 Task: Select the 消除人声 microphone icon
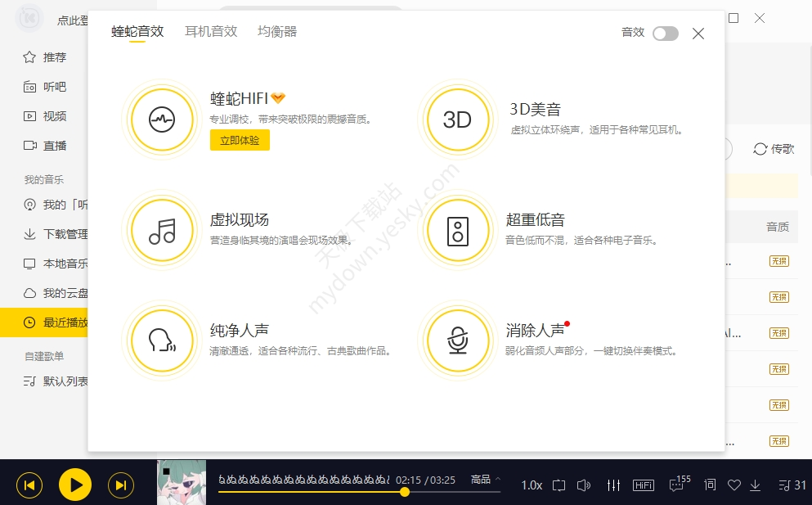[458, 340]
